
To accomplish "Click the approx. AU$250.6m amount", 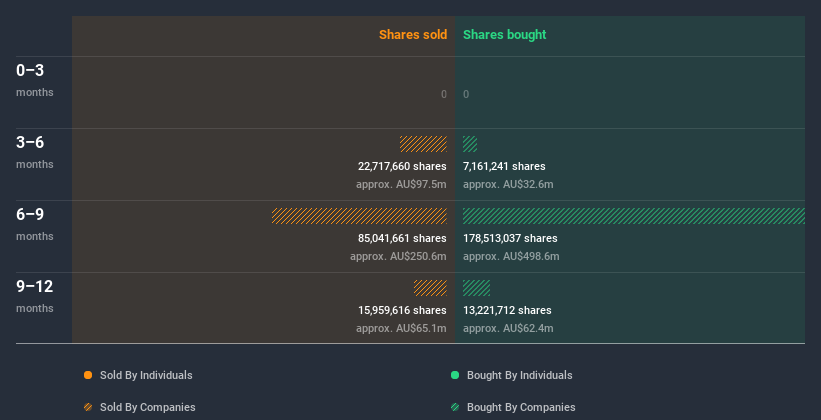I will pyautogui.click(x=398, y=257).
